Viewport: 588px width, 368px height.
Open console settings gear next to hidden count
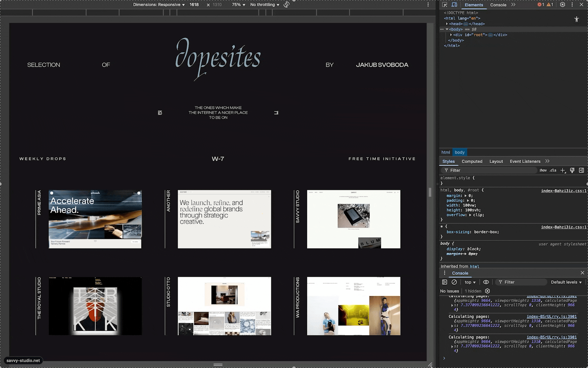coord(487,291)
